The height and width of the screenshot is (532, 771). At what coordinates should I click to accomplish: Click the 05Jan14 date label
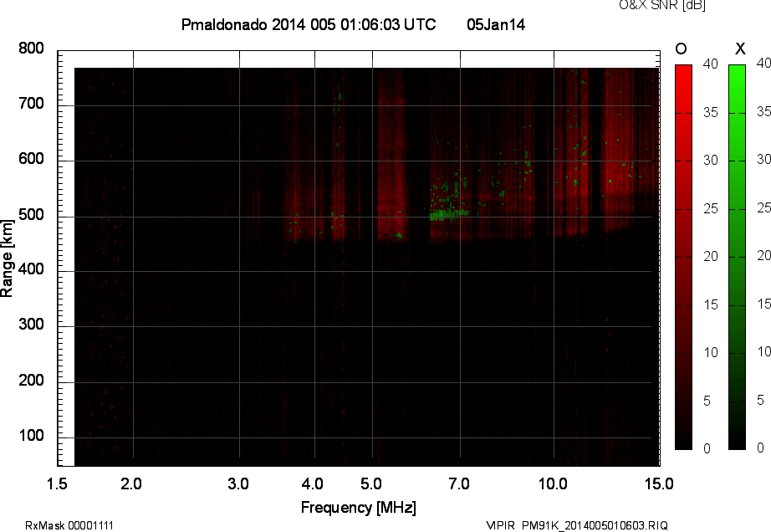click(496, 25)
